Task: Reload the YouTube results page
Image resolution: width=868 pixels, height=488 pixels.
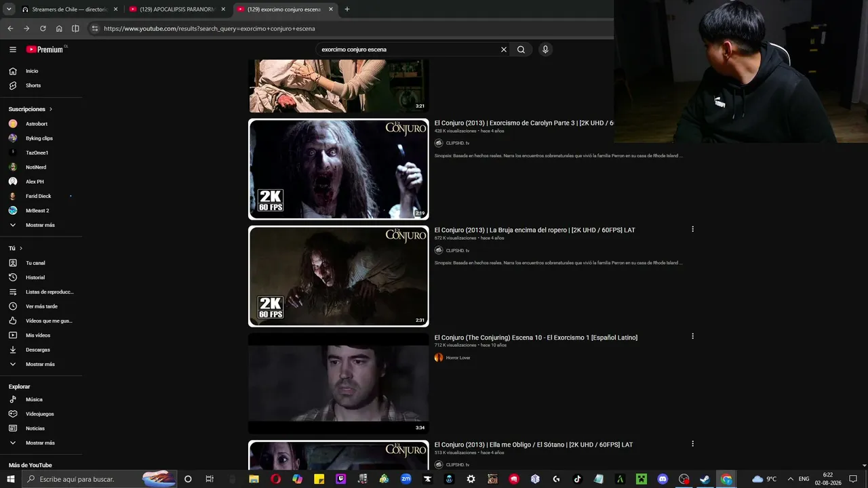Action: point(43,28)
